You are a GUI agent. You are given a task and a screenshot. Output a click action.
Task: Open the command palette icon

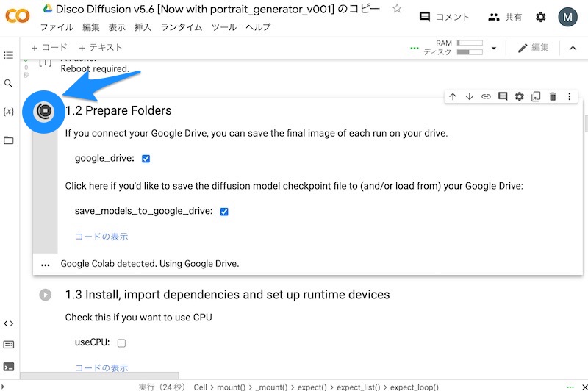coord(8,345)
